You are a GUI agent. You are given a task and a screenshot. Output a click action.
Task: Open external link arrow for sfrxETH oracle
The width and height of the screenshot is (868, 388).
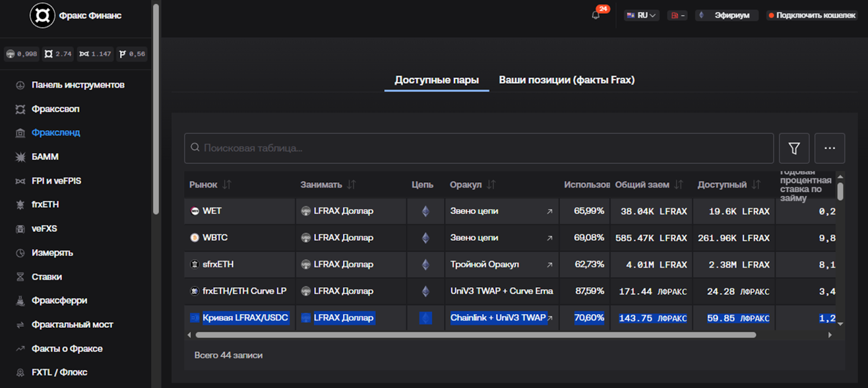coord(550,265)
